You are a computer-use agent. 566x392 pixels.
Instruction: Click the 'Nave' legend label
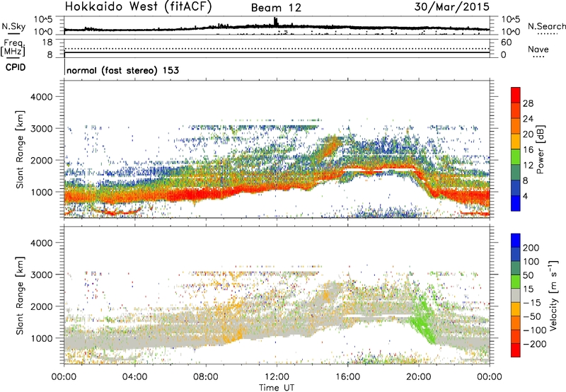(538, 49)
